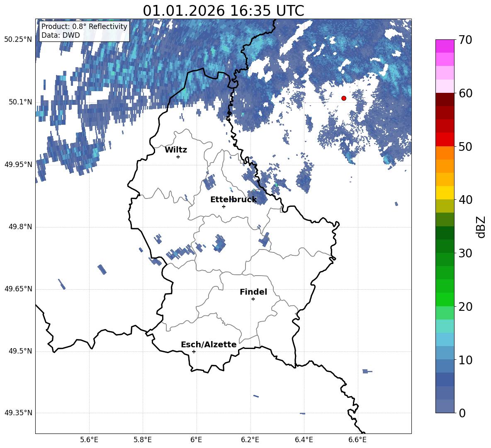491x448 pixels.
Task: Click the Ettelbruck city label
Action: pos(233,199)
